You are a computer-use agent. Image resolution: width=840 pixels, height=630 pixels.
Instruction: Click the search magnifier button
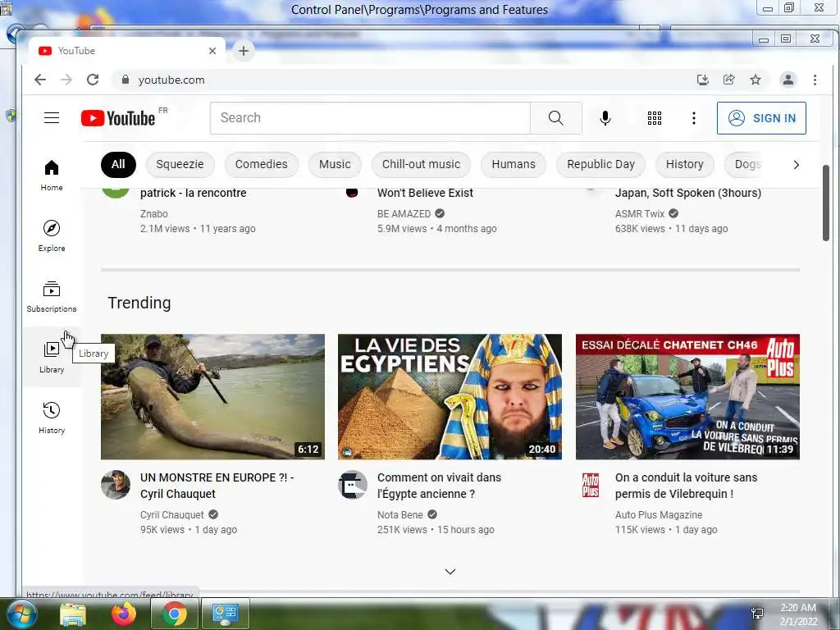click(556, 118)
